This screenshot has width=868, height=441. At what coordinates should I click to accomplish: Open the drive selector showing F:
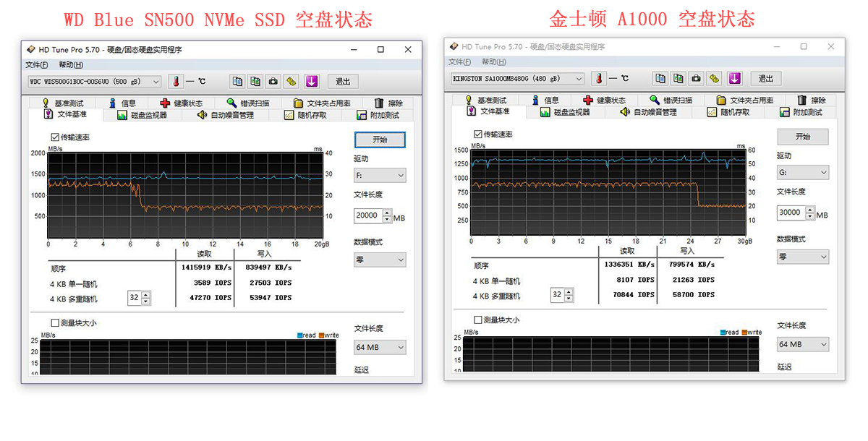(x=380, y=174)
